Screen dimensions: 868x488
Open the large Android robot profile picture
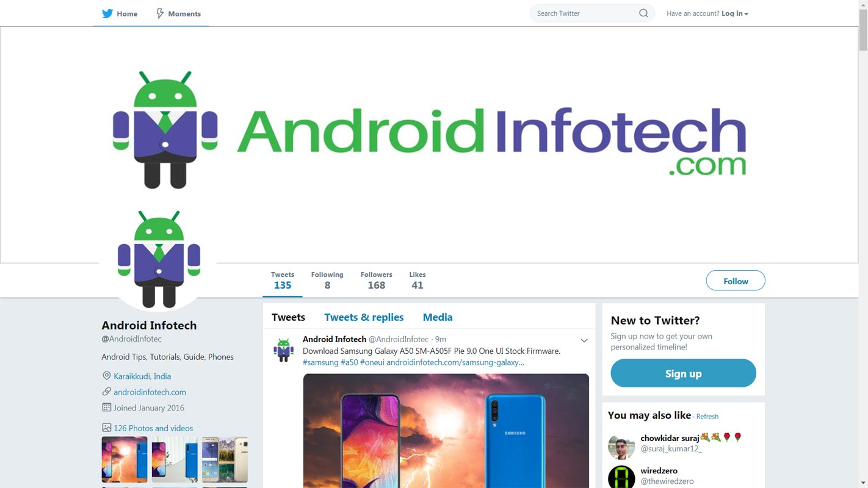(159, 259)
